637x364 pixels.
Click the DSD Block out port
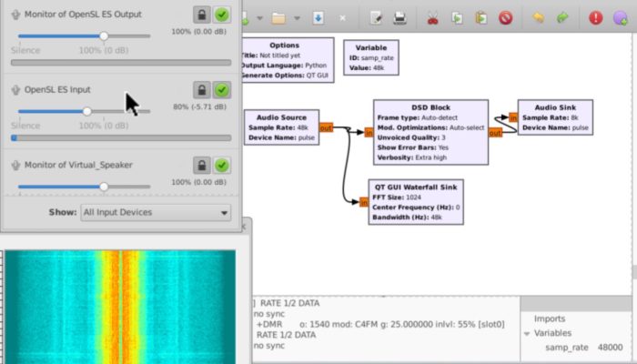(495, 133)
